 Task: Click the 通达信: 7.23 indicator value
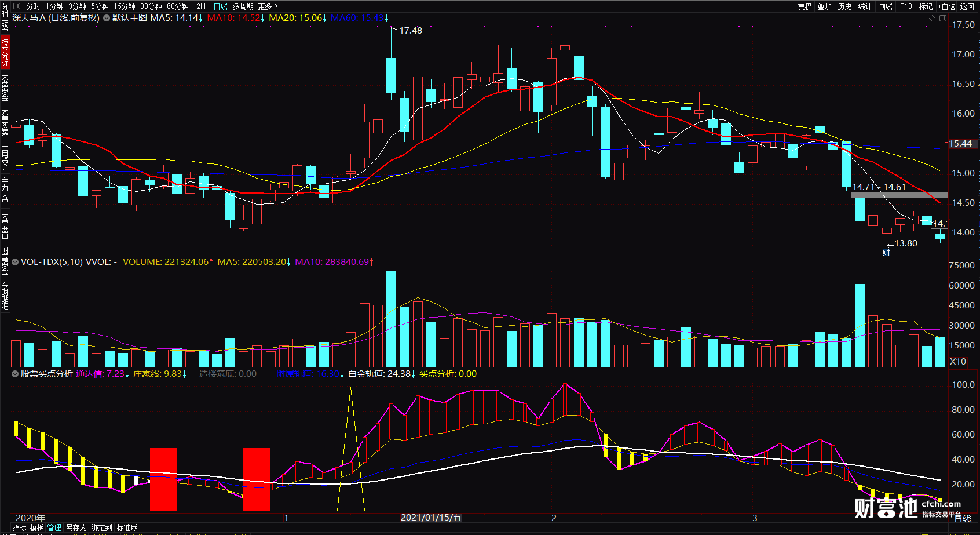[x=103, y=374]
